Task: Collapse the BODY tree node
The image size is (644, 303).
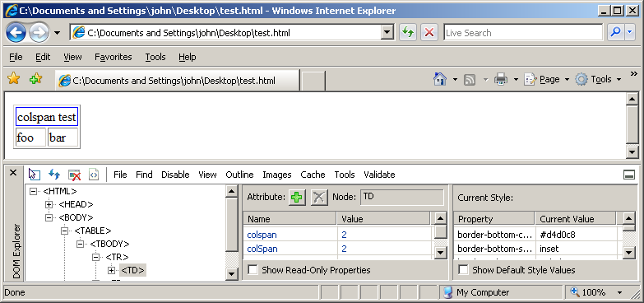Action: pyautogui.click(x=49, y=217)
